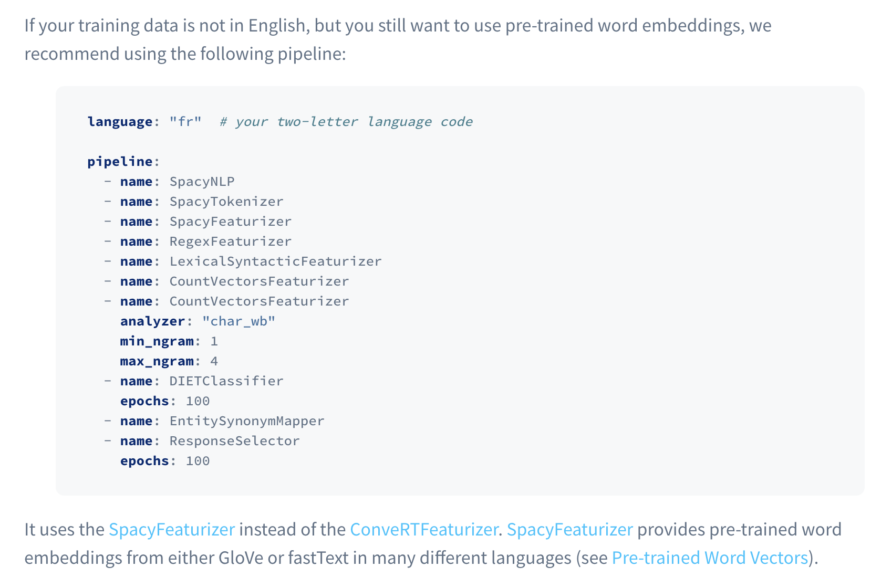This screenshot has width=871, height=588.
Task: Click the "fr" language code string
Action: (x=185, y=122)
